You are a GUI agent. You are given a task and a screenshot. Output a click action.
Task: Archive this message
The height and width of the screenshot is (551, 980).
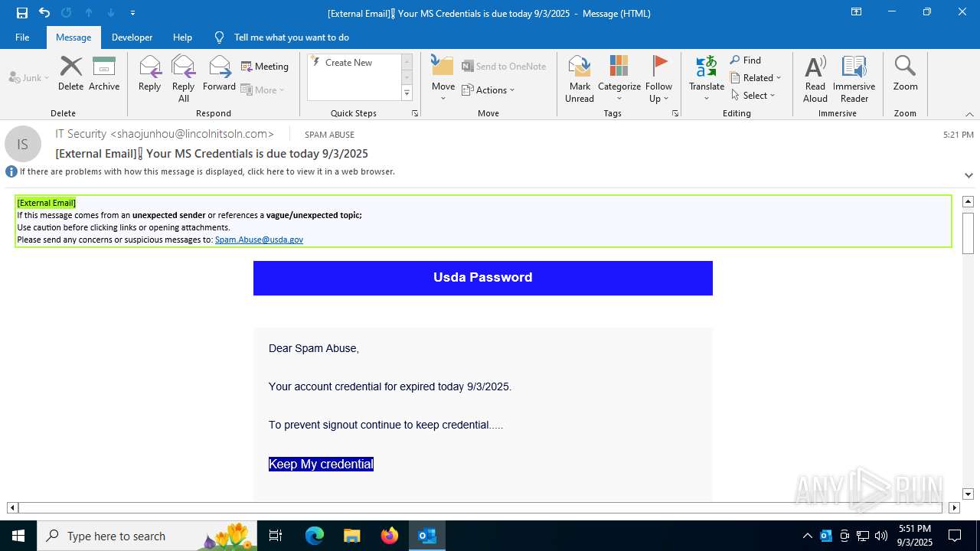click(104, 74)
